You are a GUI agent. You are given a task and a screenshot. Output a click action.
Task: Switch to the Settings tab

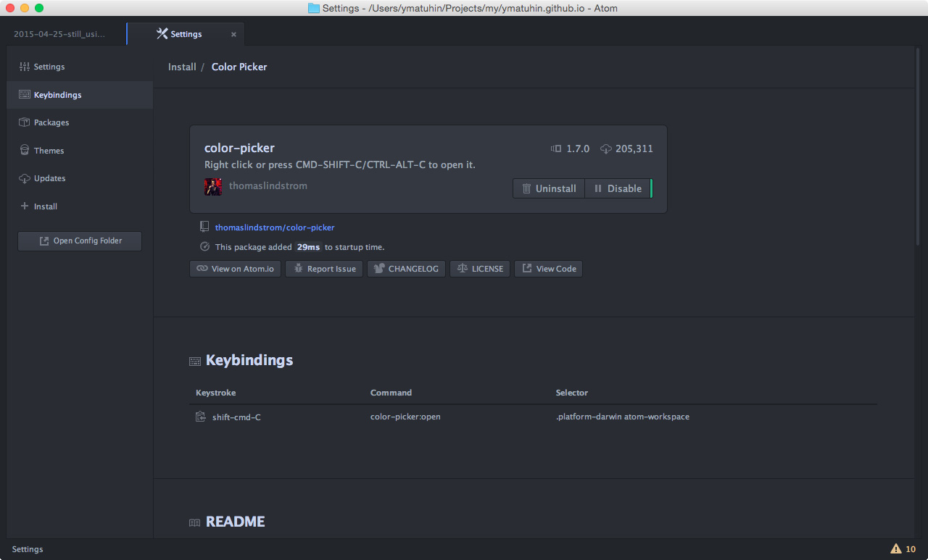click(x=186, y=34)
